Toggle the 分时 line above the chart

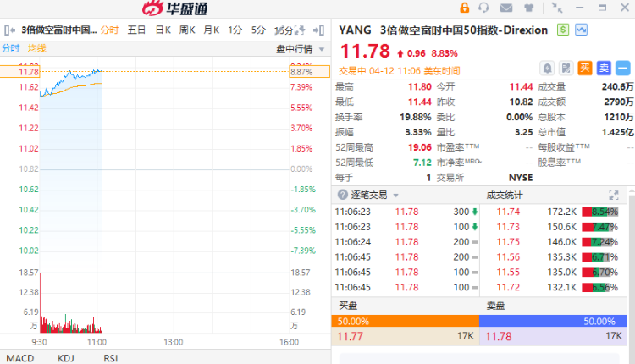(x=10, y=48)
